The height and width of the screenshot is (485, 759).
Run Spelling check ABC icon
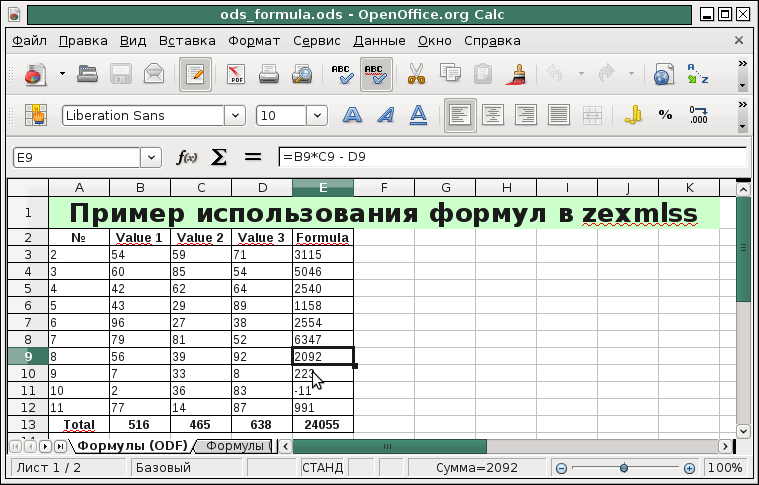pos(343,74)
